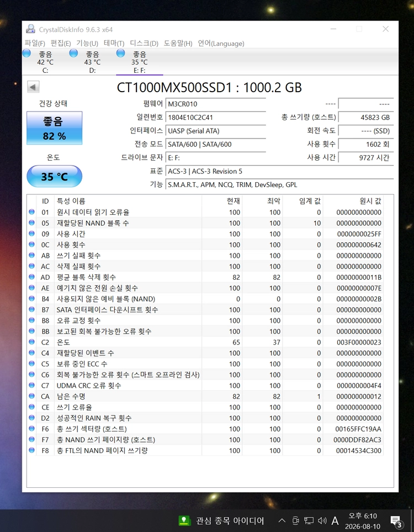This screenshot has width=414, height=532.
Task: Click the 원시 값 column header
Action: [x=353, y=201]
